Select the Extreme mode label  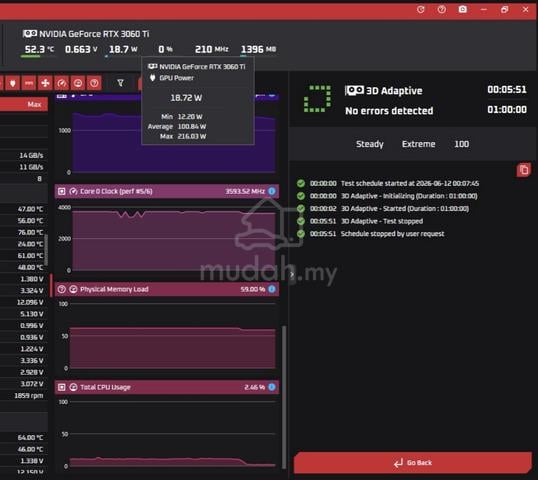coord(419,144)
